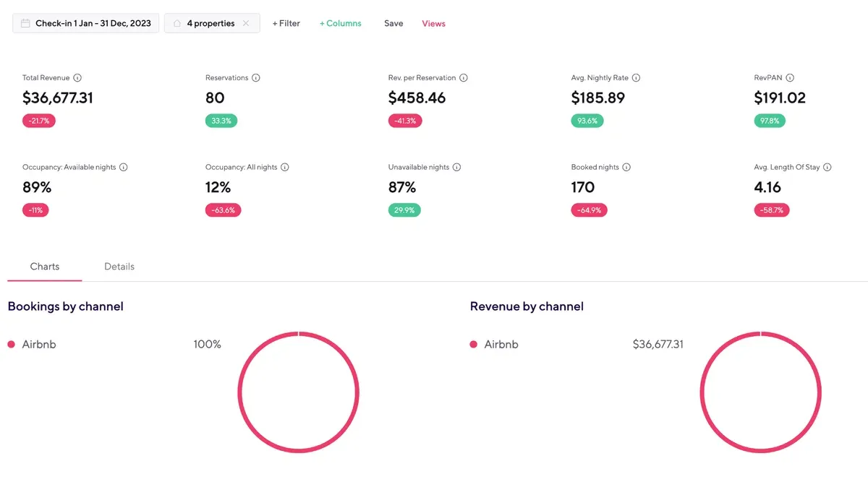Viewport: 868px width, 495px height.
Task: Click info icon for Occupancy: Available nights
Action: [124, 168]
